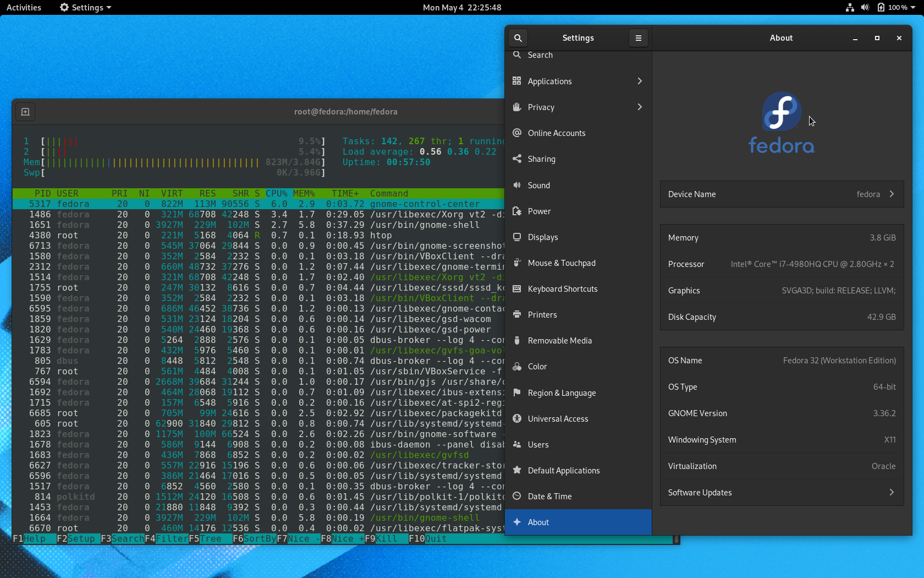This screenshot has height=578, width=924.
Task: Click the Date & Time clock icon
Action: (x=517, y=496)
